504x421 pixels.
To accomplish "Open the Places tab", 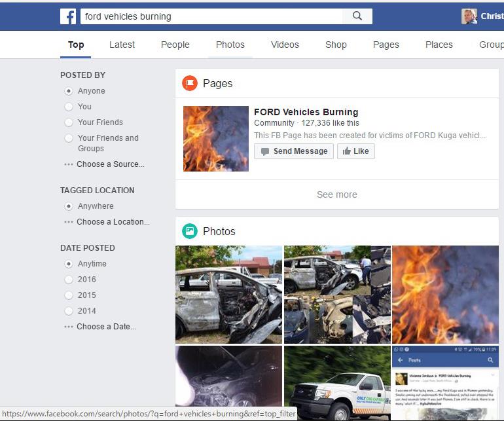I will (x=439, y=45).
